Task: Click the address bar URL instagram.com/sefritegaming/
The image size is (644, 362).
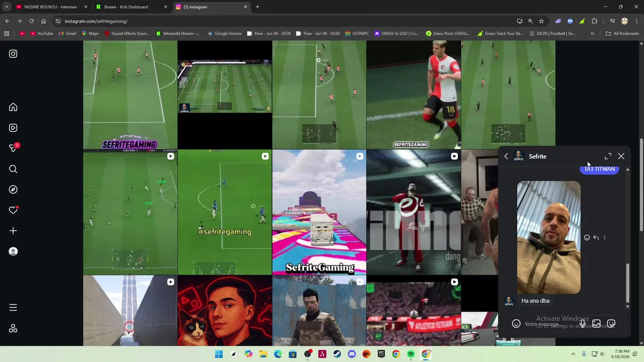Action: (x=96, y=21)
